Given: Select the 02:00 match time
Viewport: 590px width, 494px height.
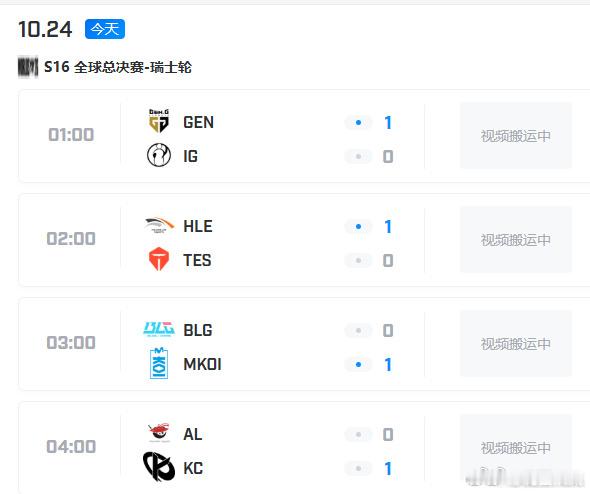Looking at the screenshot, I should (71, 239).
